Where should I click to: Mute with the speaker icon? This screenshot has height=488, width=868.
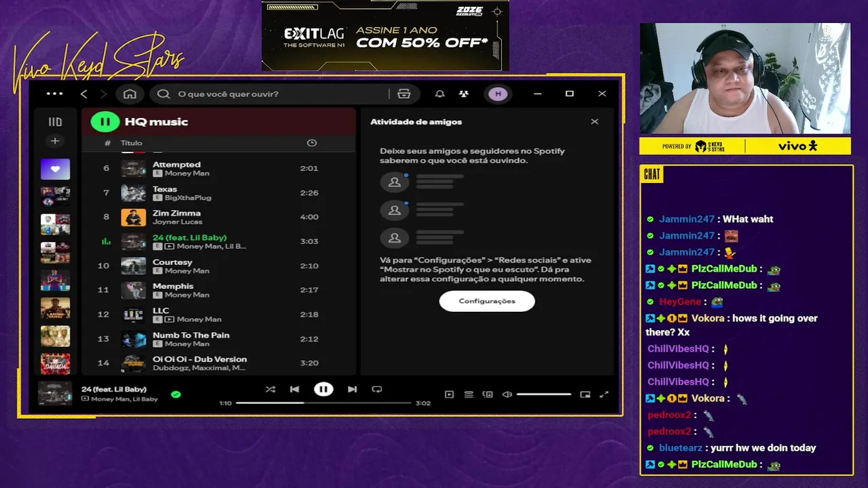pos(507,394)
